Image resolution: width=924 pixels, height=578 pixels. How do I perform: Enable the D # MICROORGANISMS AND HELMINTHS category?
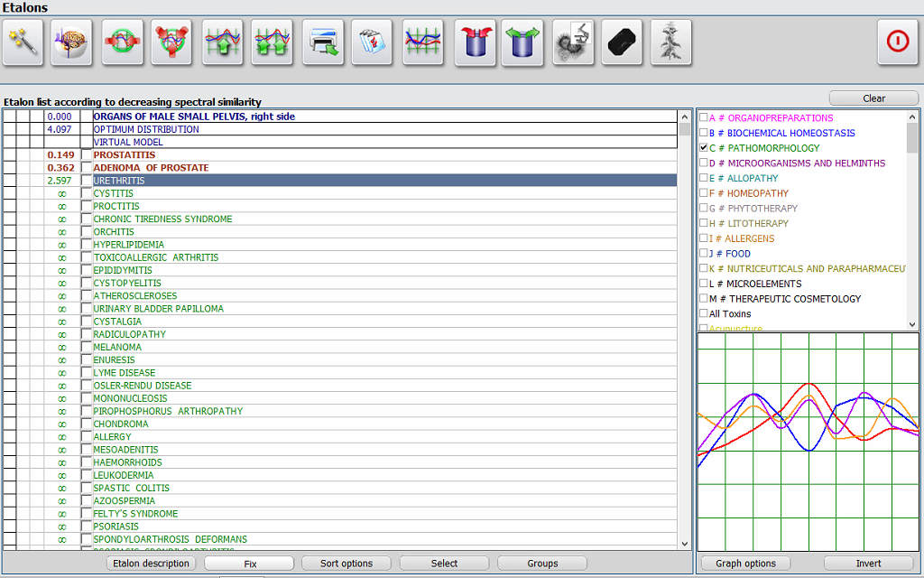click(x=701, y=163)
